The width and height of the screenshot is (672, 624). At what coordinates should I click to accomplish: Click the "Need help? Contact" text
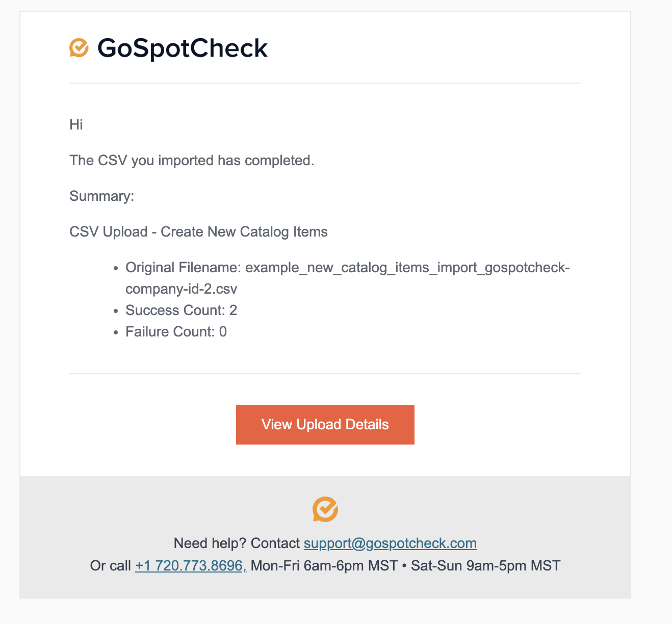(x=237, y=543)
